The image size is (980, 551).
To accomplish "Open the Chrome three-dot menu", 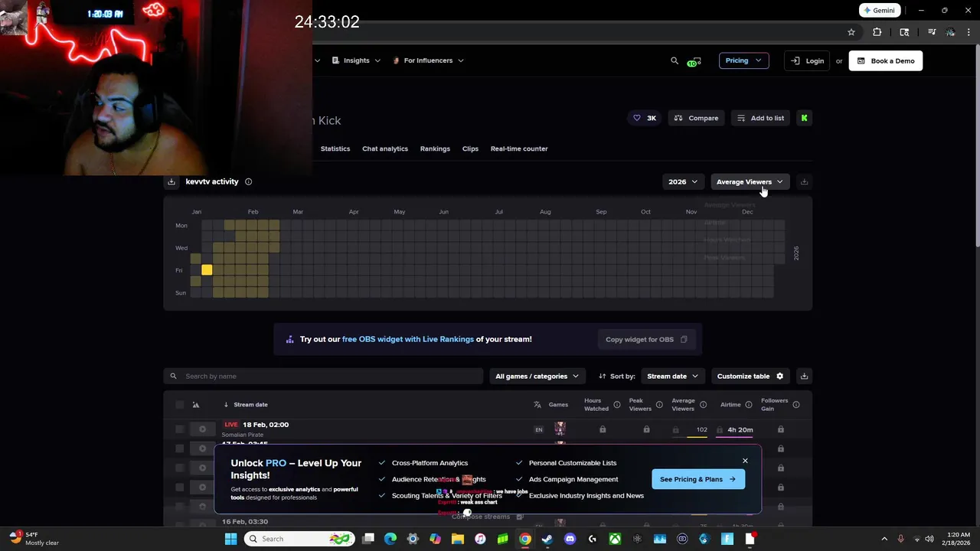I will pyautogui.click(x=969, y=32).
